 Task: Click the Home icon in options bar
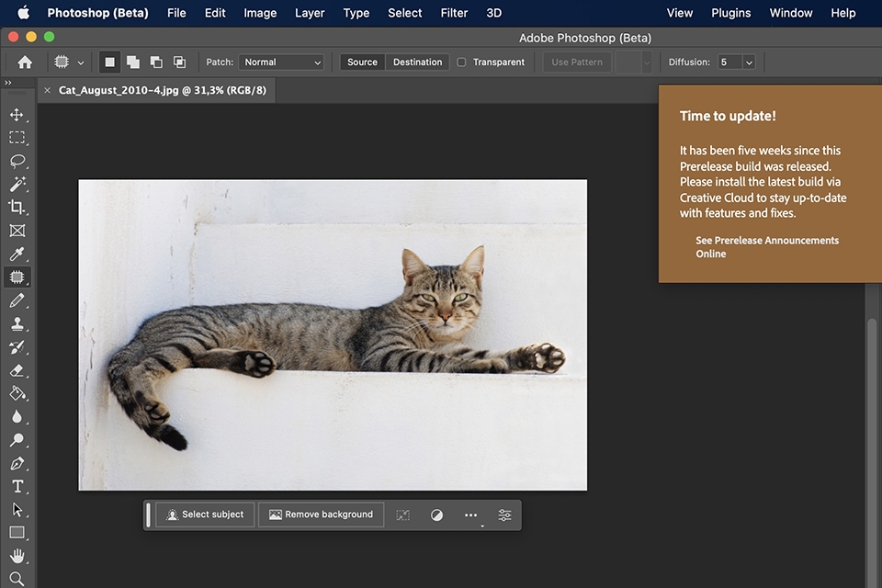(x=25, y=62)
